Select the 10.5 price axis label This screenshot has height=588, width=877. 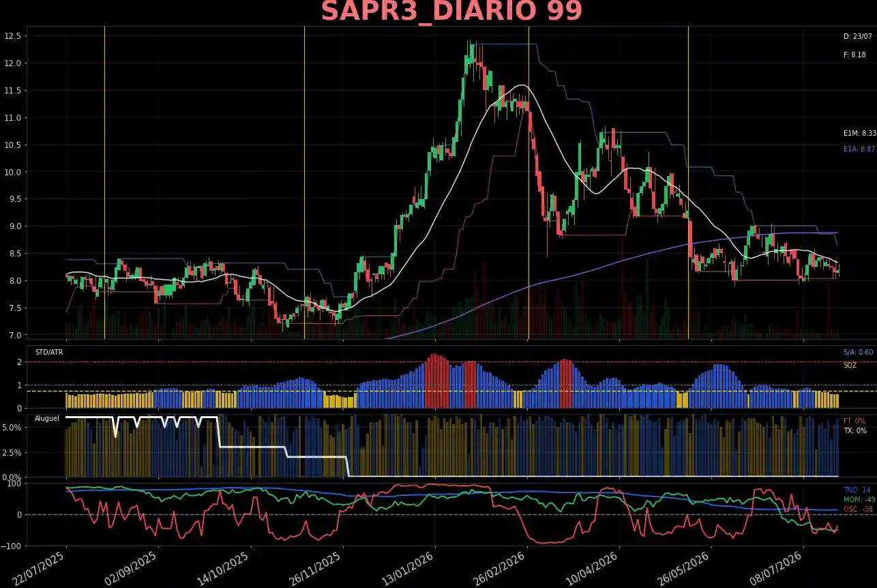tap(14, 145)
